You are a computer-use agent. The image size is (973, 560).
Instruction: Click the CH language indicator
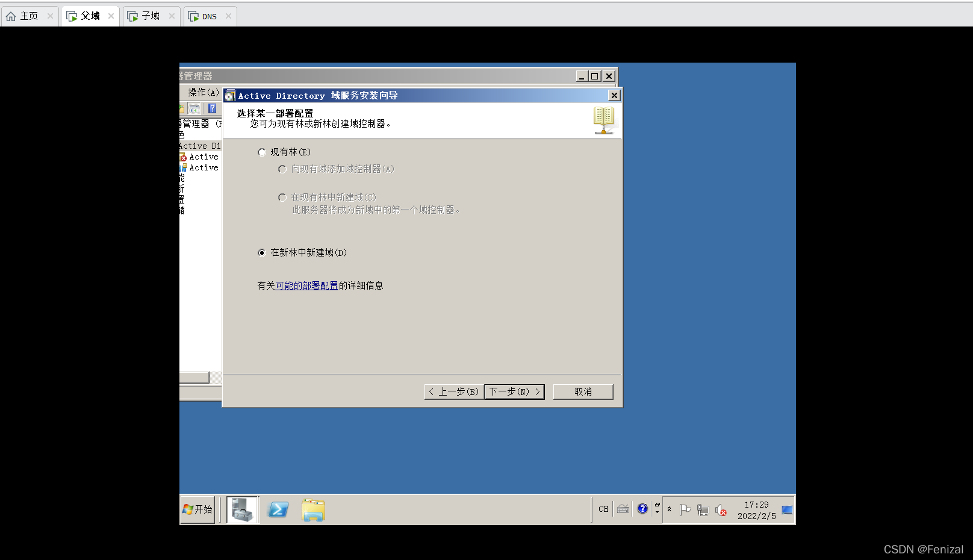click(x=603, y=509)
